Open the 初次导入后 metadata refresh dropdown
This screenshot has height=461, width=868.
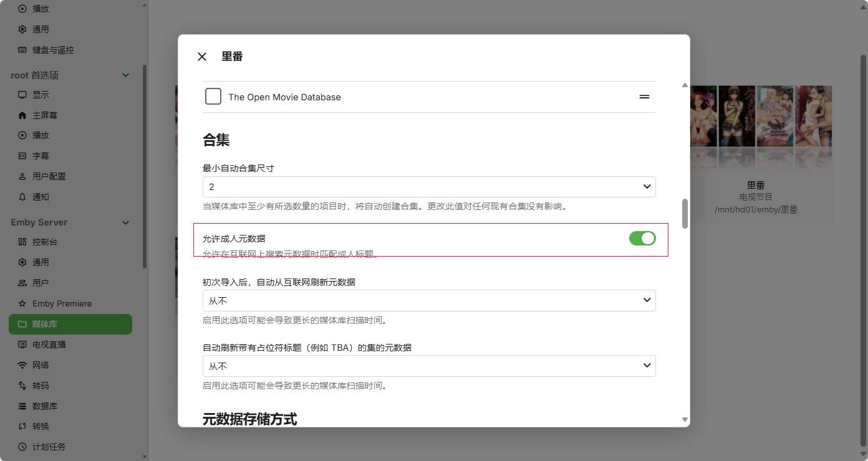tap(429, 301)
